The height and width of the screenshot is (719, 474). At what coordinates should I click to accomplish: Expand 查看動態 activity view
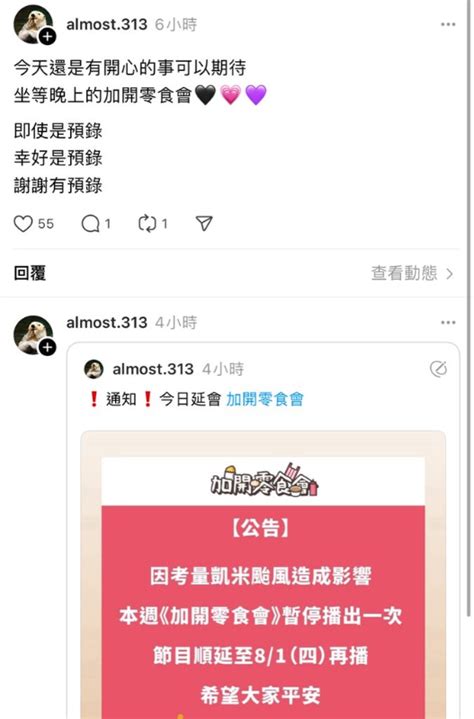(x=412, y=273)
